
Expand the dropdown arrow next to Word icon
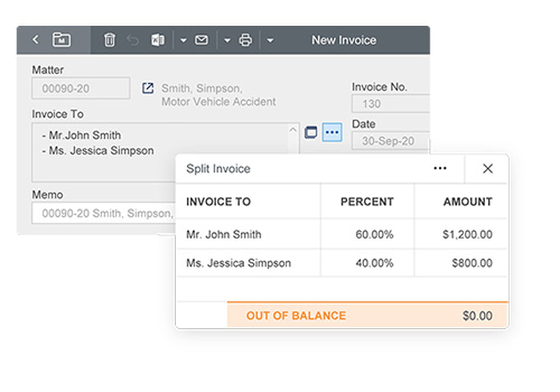(183, 40)
